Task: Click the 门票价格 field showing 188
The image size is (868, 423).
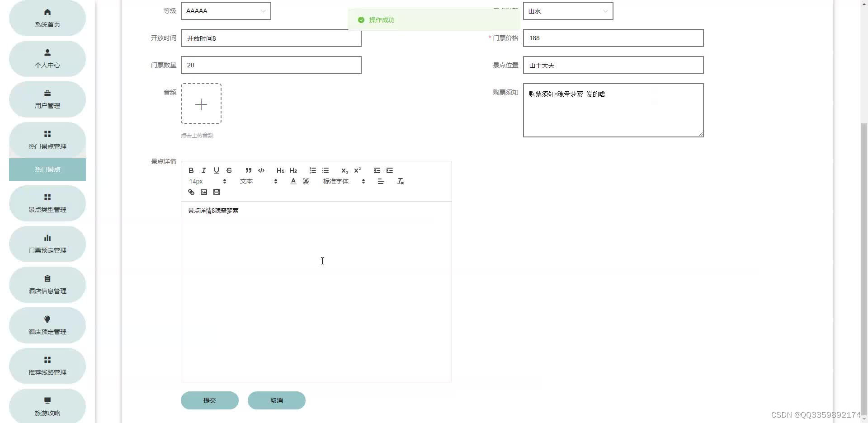Action: click(x=613, y=38)
